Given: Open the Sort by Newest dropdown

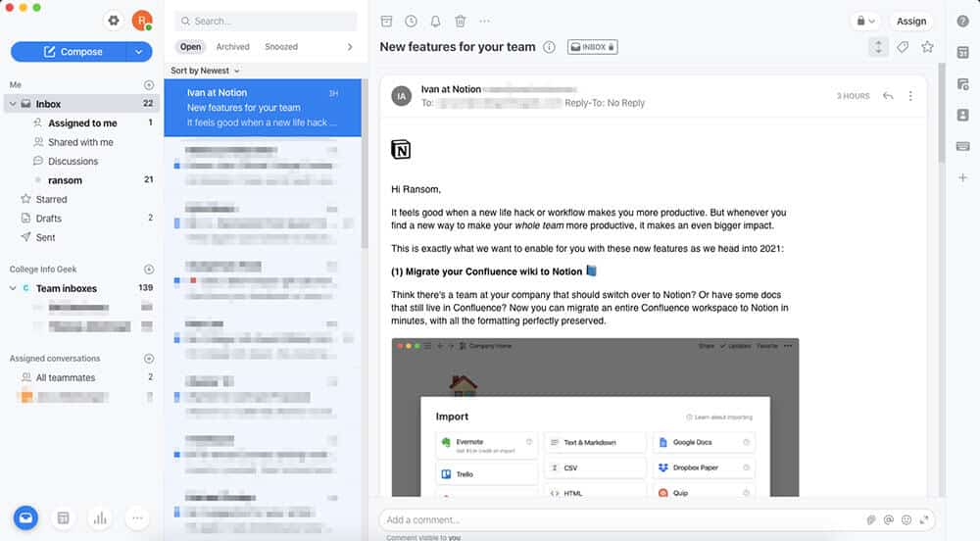Looking at the screenshot, I should (x=205, y=71).
